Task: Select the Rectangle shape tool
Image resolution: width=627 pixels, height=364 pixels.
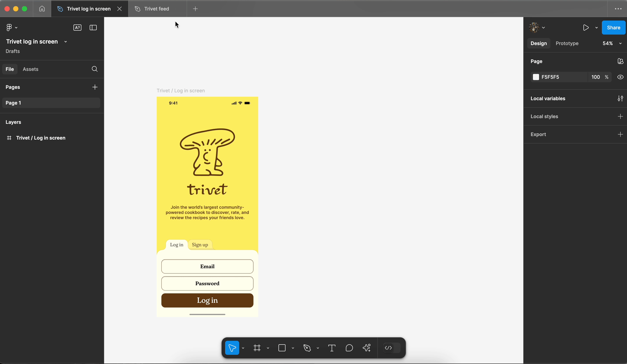Action: point(282,348)
